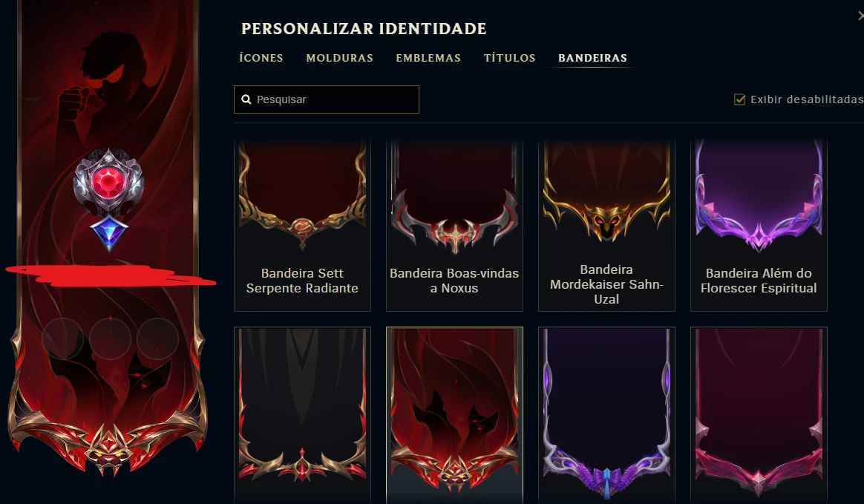
Task: Open the Títulos tab
Action: [510, 58]
